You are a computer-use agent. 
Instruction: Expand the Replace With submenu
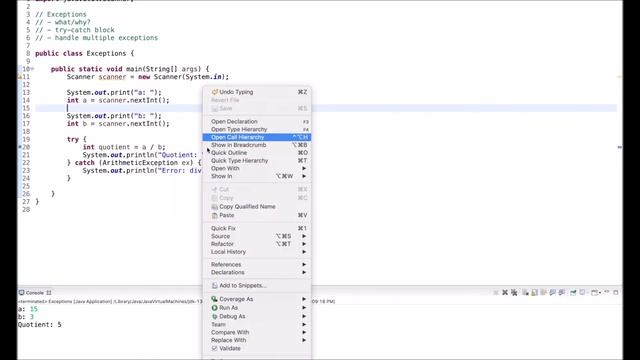tap(257, 340)
